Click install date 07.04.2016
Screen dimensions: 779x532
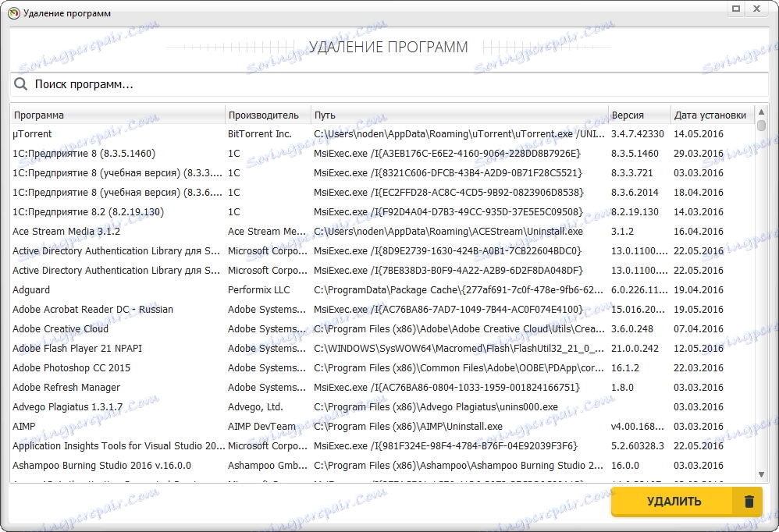click(698, 328)
